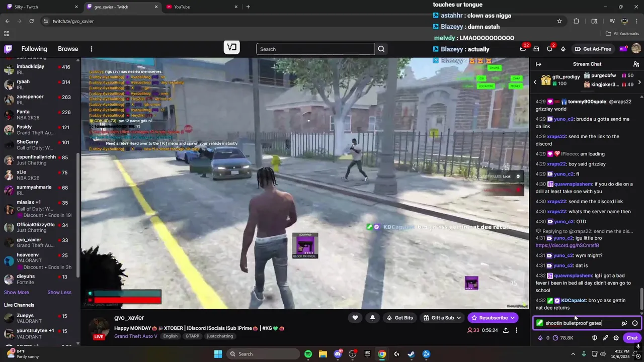644x362 pixels.
Task: Open Steam from the taskbar
Action: pos(411,354)
